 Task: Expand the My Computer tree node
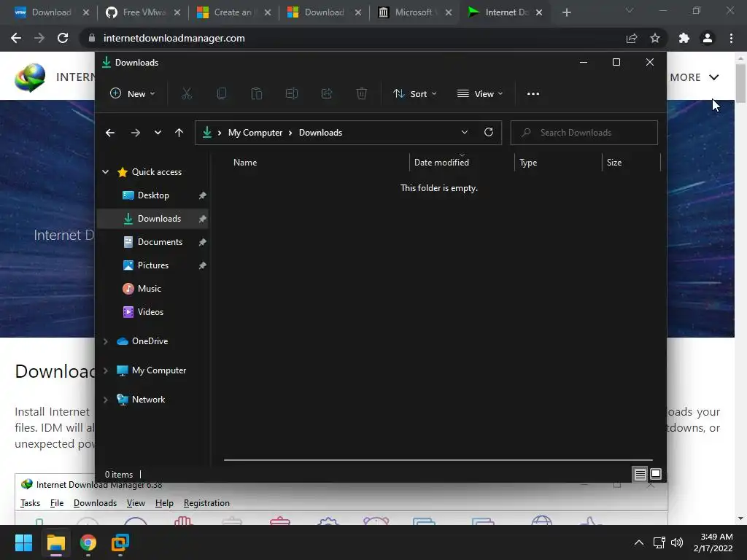tap(106, 370)
